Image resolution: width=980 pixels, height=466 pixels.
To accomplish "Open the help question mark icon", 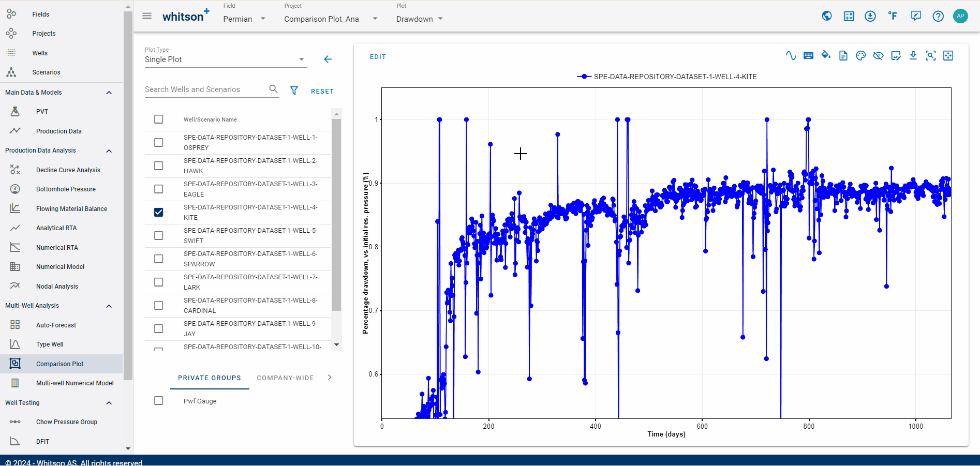I will pos(938,16).
